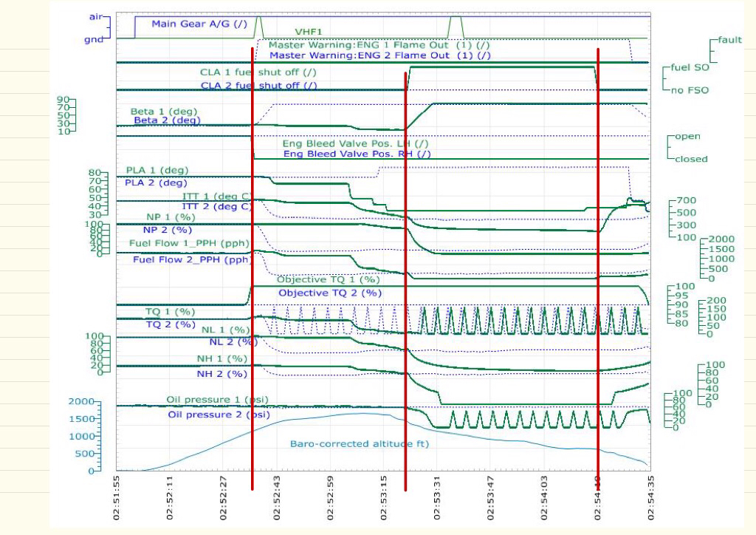Click the "no FSO" axis label
The width and height of the screenshot is (756, 535).
[690, 90]
